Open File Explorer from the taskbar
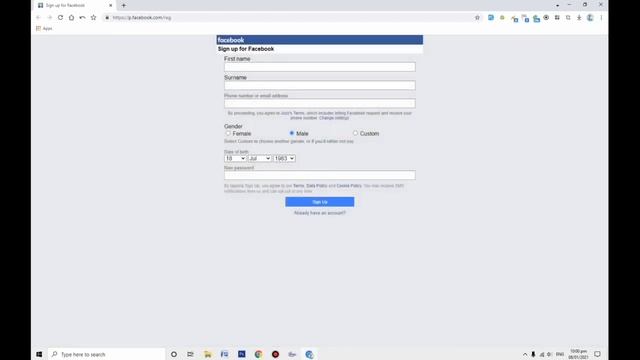The height and width of the screenshot is (360, 640). [x=208, y=354]
